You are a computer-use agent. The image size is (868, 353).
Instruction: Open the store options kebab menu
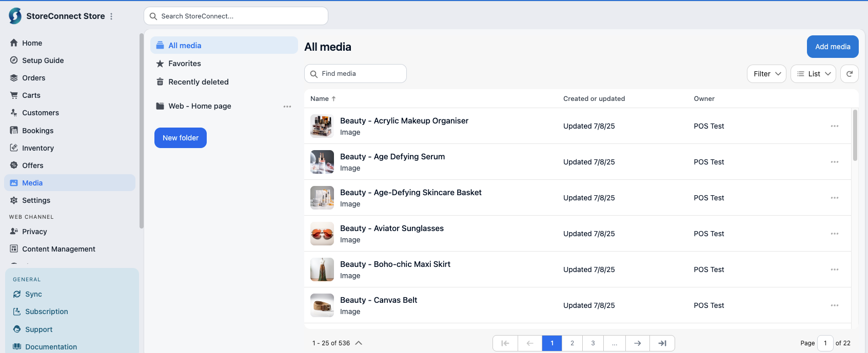pos(111,16)
